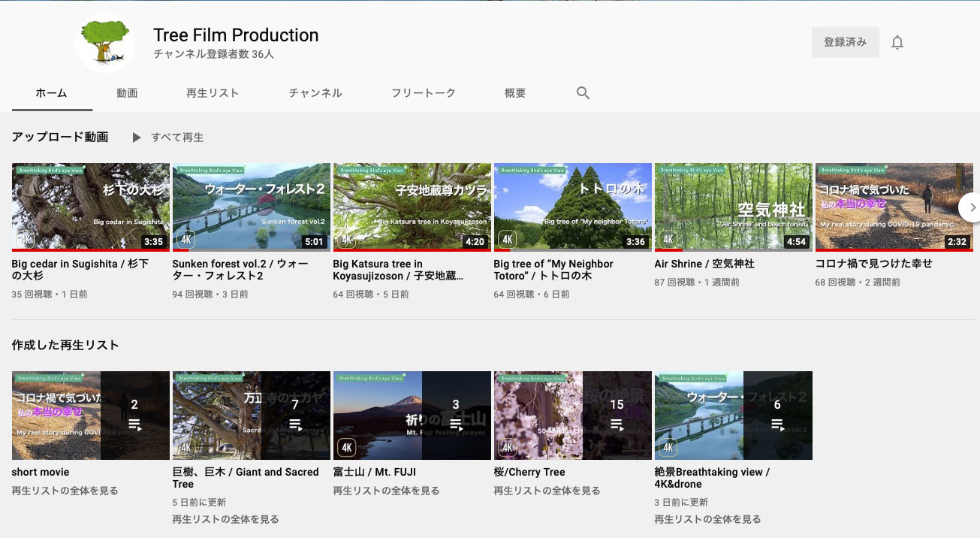Click the すべて再生 link
The width and height of the screenshot is (980, 538).
[x=177, y=138]
